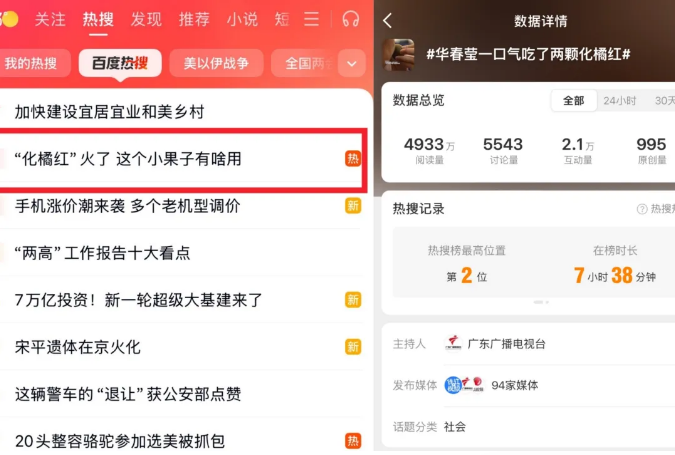Click the 新 badge on 手机涨价潮 item
This screenshot has height=455, width=675.
click(353, 206)
